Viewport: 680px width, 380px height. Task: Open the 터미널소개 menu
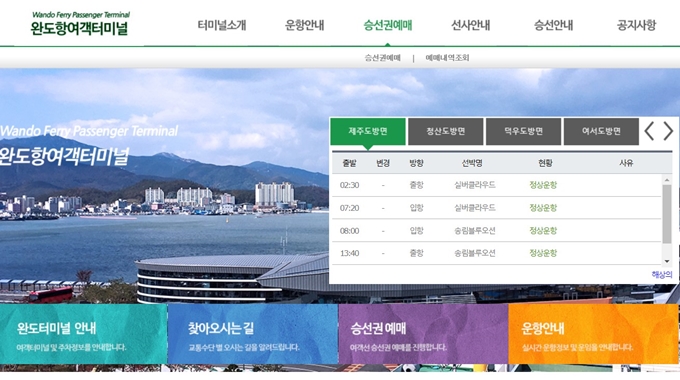pos(222,25)
